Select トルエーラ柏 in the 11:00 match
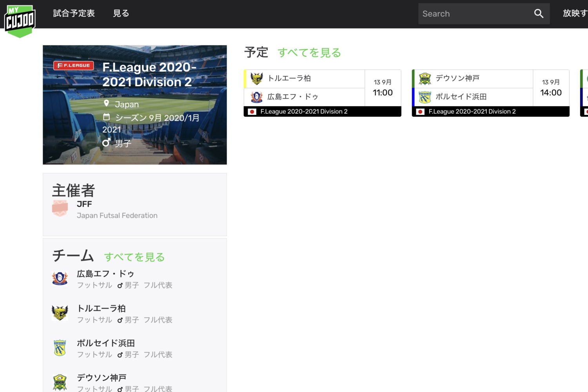The image size is (588, 392). pos(289,78)
